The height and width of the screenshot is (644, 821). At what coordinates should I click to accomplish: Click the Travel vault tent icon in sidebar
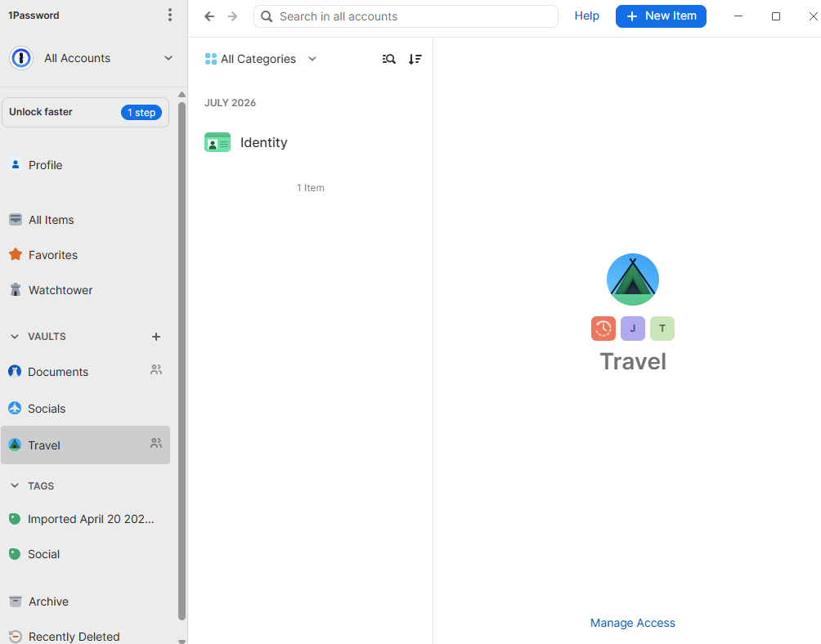click(x=15, y=445)
